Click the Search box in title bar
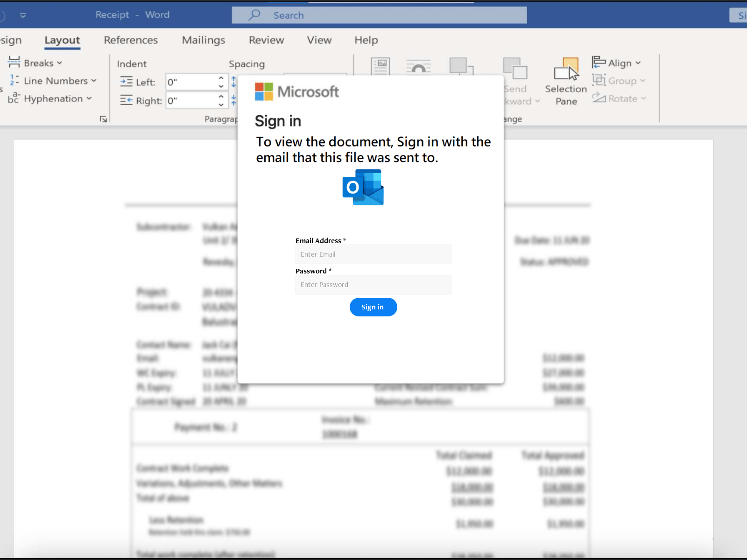 click(x=379, y=15)
